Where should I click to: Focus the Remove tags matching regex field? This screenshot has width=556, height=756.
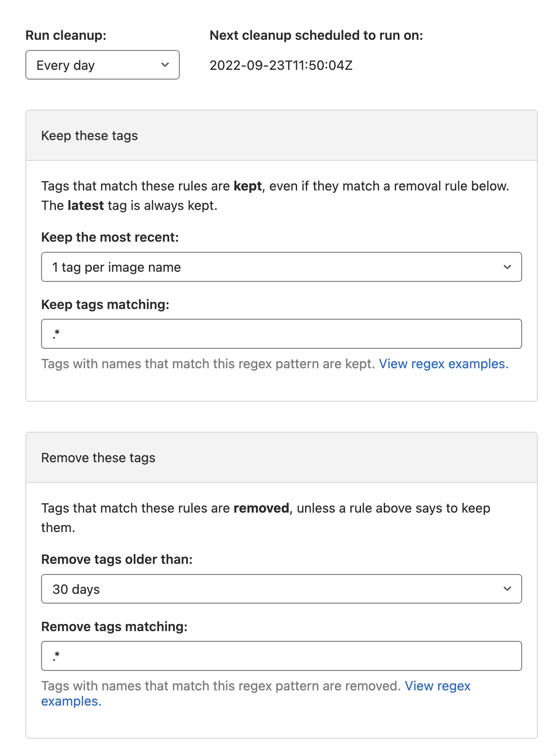pyautogui.click(x=281, y=656)
